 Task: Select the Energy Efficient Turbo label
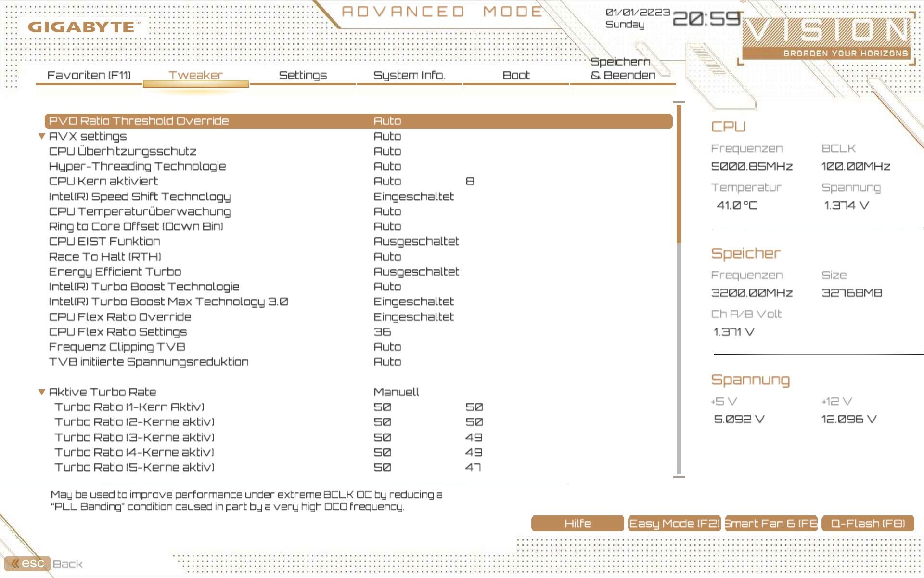pos(115,272)
